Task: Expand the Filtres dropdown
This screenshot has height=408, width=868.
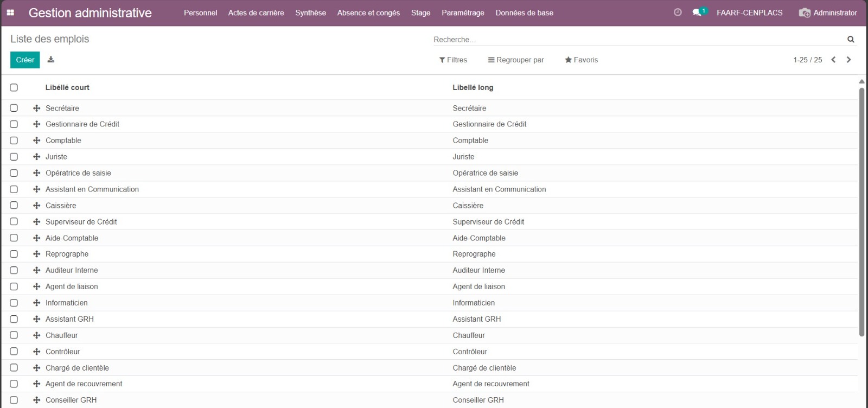Action: click(x=453, y=60)
